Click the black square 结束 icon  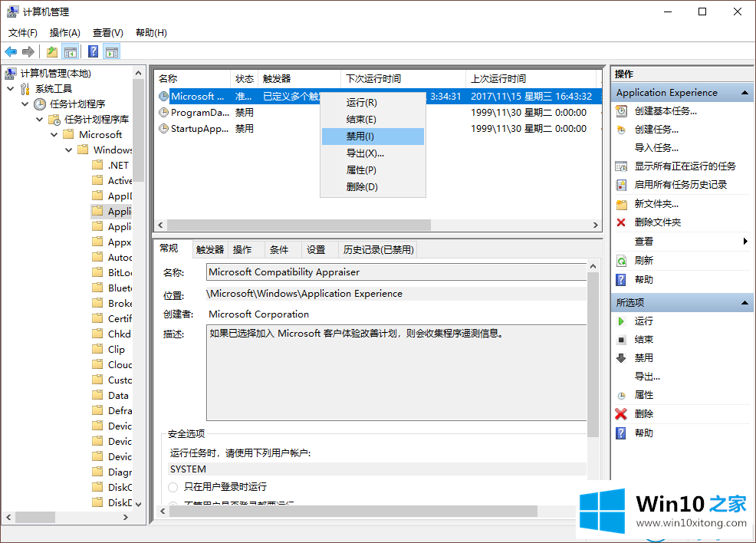[621, 340]
